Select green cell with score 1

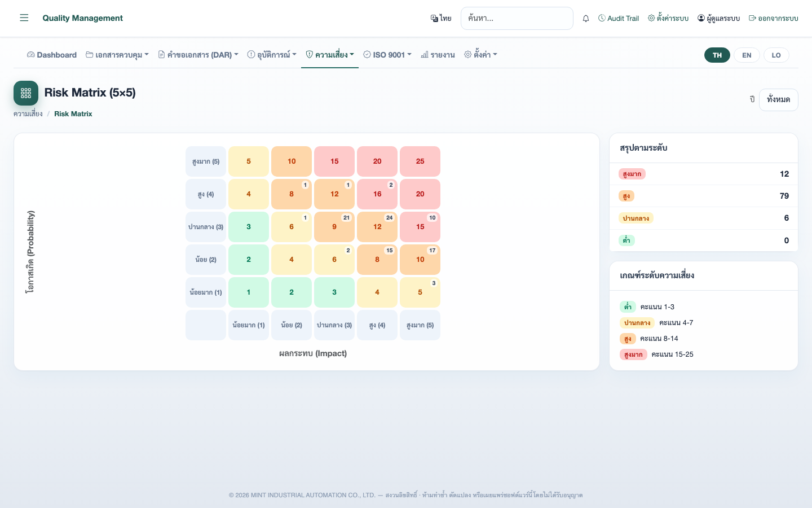pyautogui.click(x=249, y=292)
